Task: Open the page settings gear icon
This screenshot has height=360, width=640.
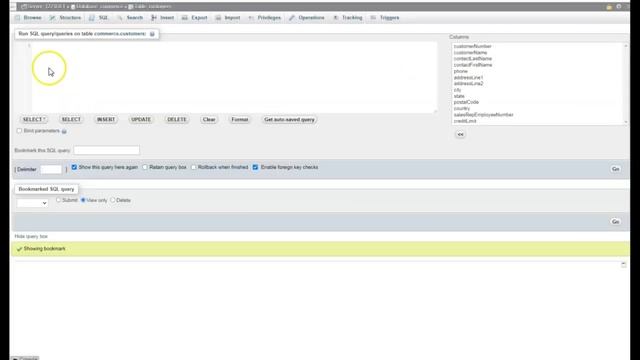Action: [x=619, y=7]
